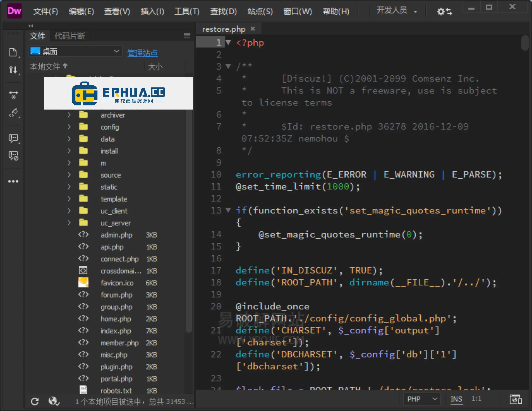Open the 站点(S) menu
The image size is (532, 411).
[x=260, y=12]
